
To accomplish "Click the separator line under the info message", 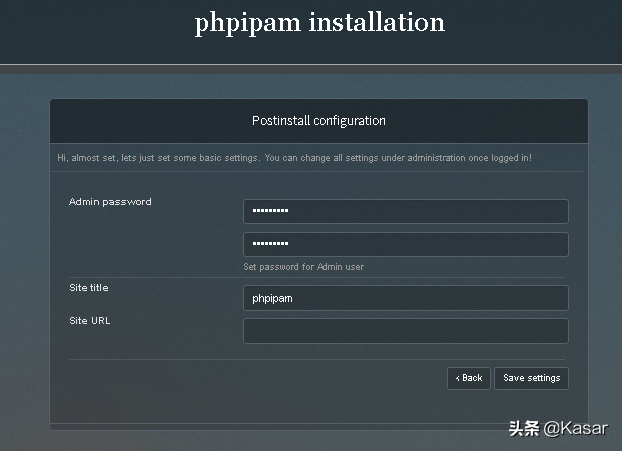I will coord(319,171).
